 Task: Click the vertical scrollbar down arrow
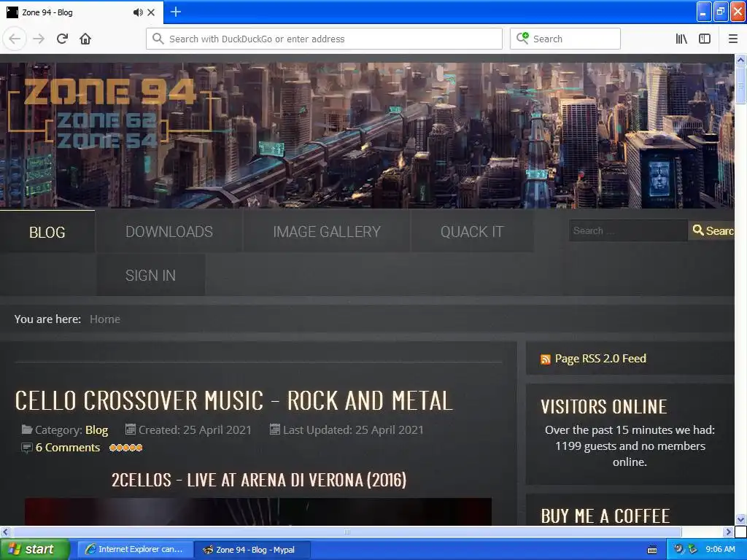click(x=741, y=519)
